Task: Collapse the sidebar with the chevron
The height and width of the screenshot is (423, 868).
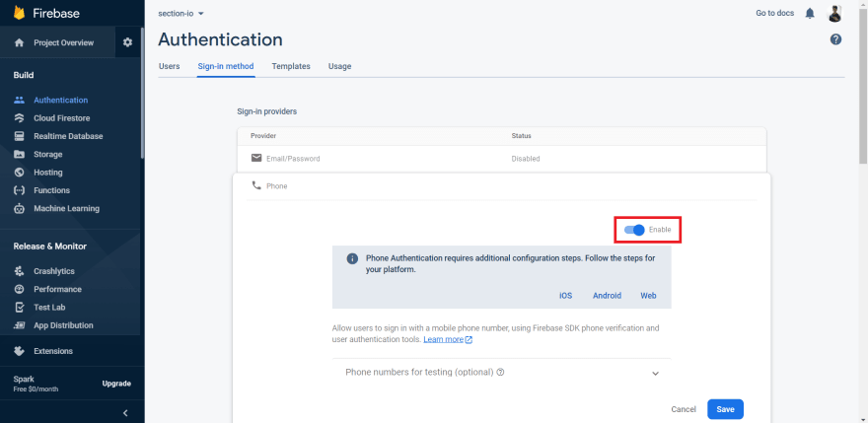Action: click(x=125, y=412)
